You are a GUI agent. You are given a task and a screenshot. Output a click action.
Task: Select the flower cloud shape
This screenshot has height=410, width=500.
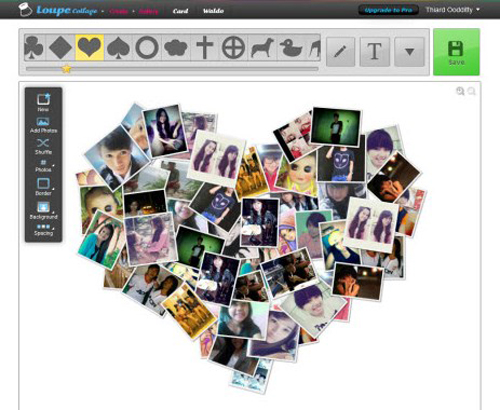(x=175, y=48)
